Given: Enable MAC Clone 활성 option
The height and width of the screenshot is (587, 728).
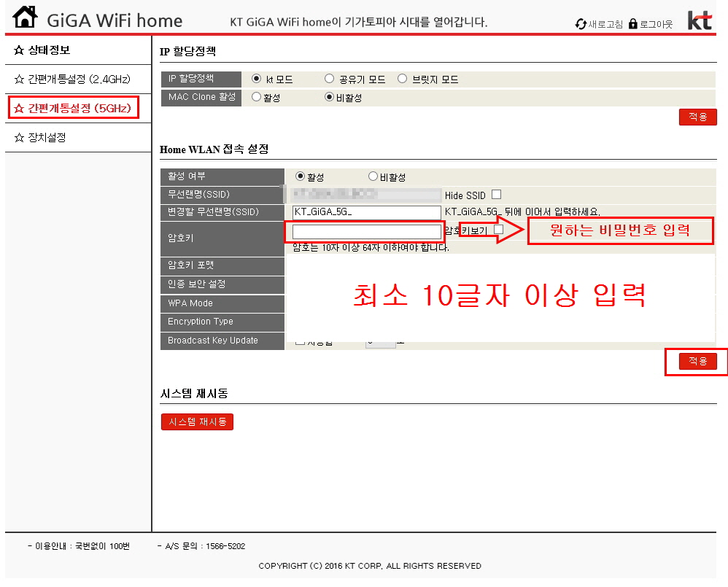Looking at the screenshot, I should pyautogui.click(x=256, y=97).
